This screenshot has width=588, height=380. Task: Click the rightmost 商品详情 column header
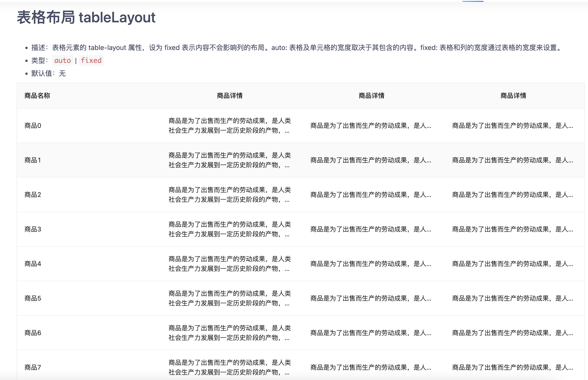(x=512, y=96)
